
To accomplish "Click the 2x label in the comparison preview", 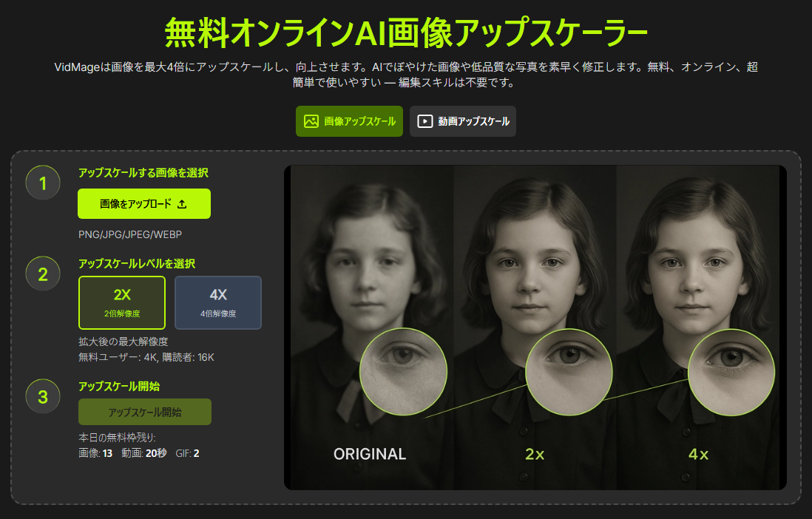I will 535,454.
